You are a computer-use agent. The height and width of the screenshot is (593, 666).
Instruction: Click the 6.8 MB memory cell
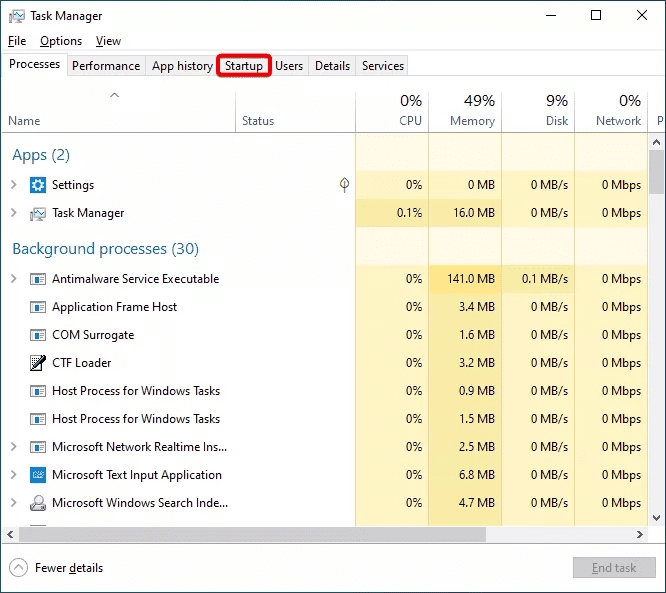pyautogui.click(x=465, y=475)
